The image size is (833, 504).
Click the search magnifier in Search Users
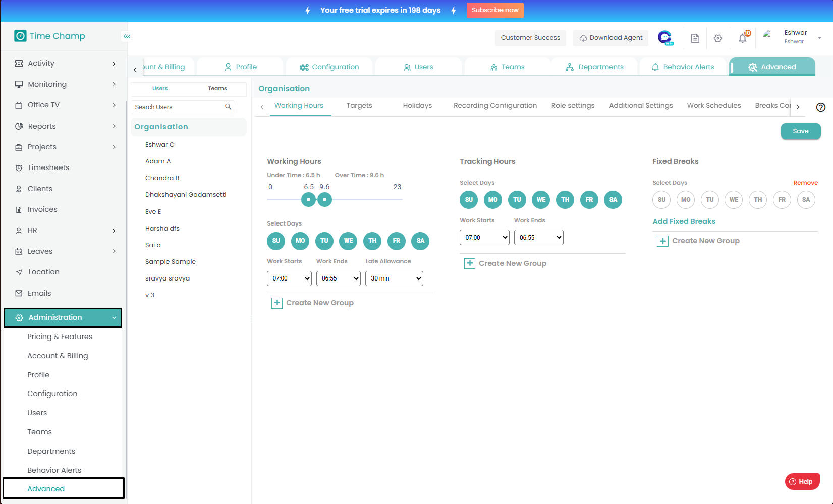228,107
